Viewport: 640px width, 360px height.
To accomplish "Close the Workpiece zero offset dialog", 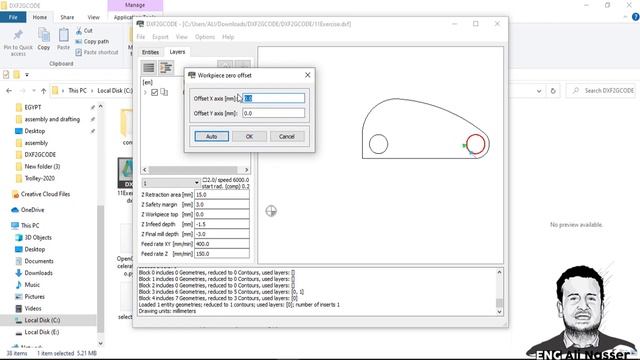I will click(307, 75).
